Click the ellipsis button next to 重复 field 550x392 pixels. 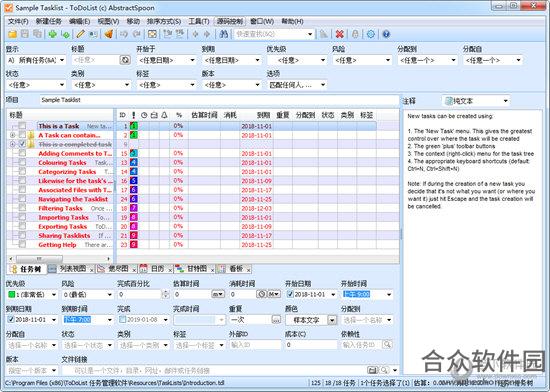[x=276, y=319]
